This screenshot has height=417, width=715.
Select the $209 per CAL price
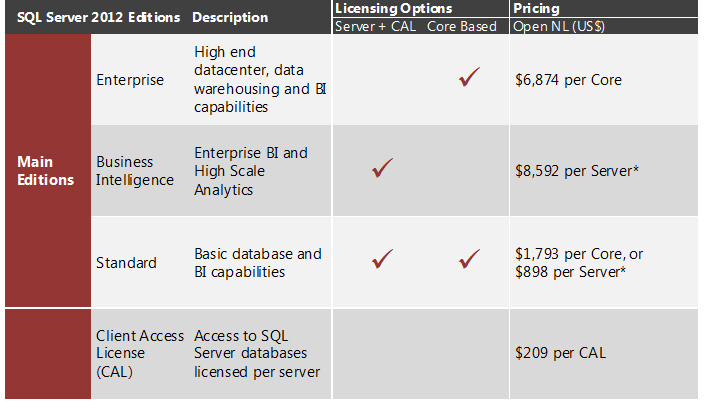click(560, 353)
